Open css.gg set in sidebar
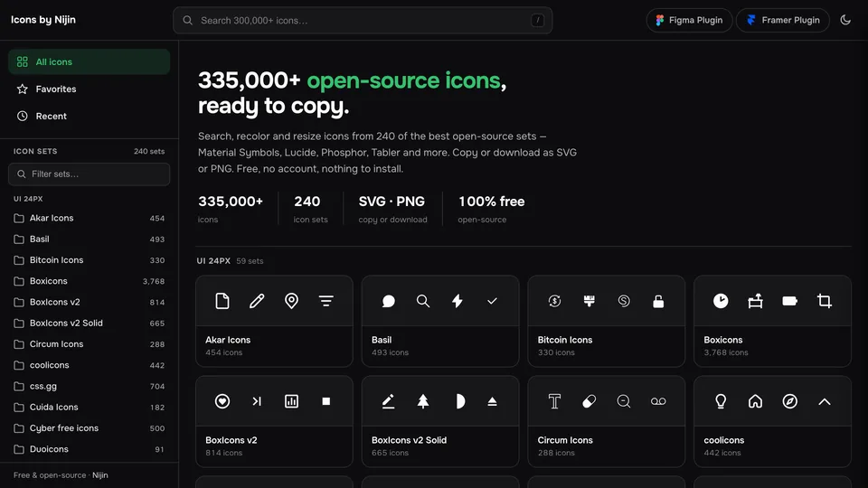868x488 pixels. point(90,386)
